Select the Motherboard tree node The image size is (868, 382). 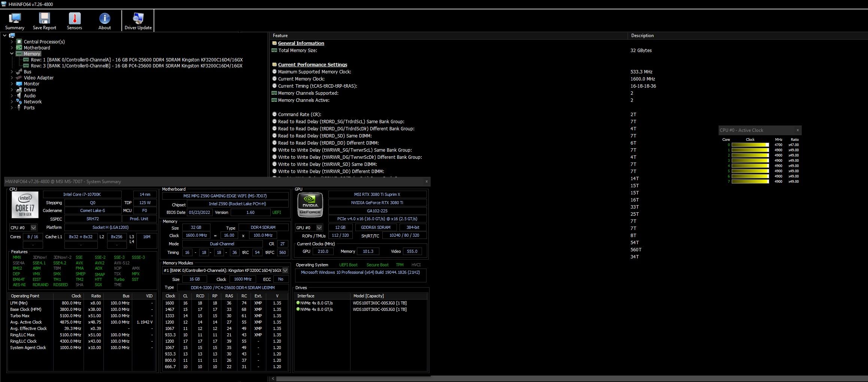point(37,48)
